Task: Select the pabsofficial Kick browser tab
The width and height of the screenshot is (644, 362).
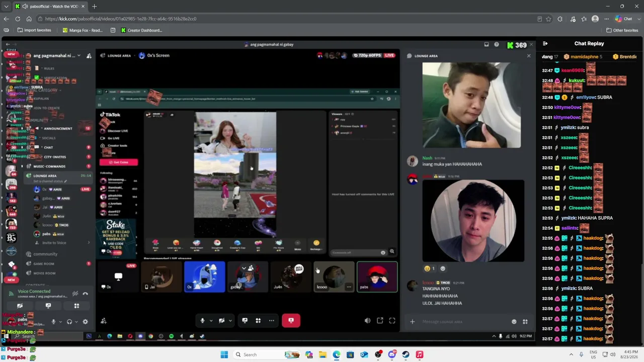Action: pos(50,7)
